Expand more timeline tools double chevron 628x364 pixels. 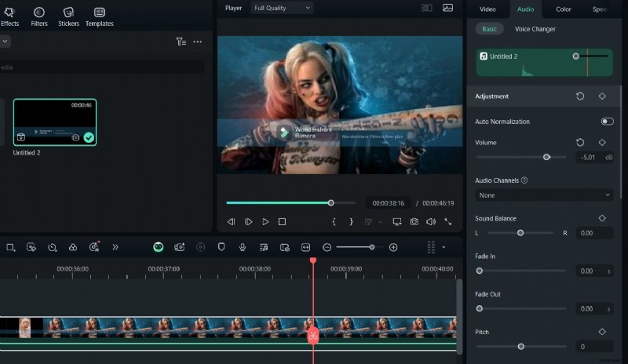115,247
